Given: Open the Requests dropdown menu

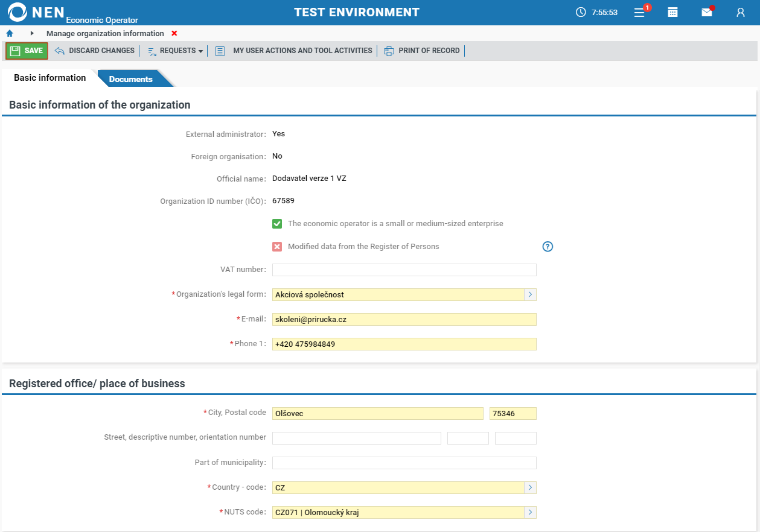Looking at the screenshot, I should click(176, 51).
